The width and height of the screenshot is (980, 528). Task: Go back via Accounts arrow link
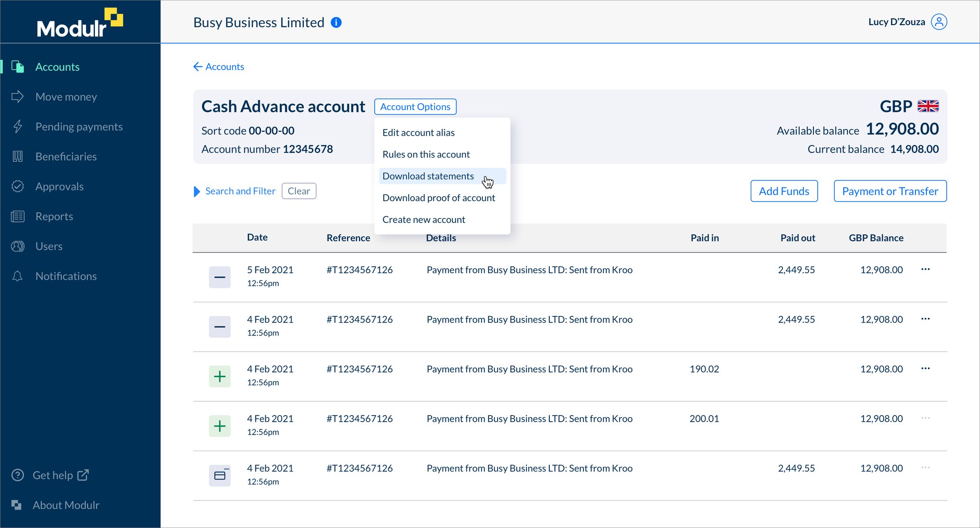coord(218,67)
